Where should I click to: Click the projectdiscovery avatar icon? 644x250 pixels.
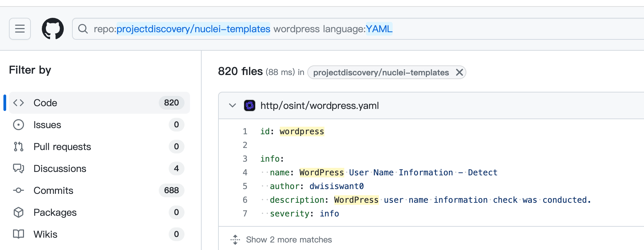point(249,105)
